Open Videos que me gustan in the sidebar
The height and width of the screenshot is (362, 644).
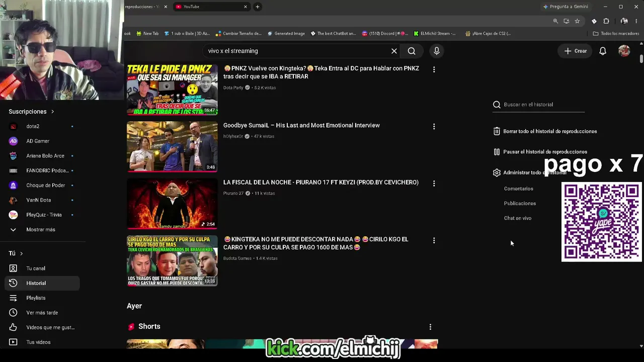coord(42,327)
